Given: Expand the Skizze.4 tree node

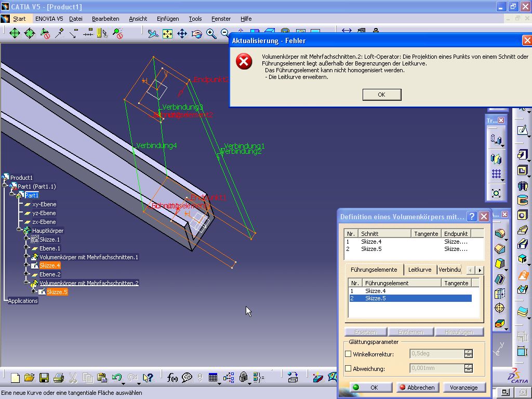Looking at the screenshot, I should (x=26, y=264).
